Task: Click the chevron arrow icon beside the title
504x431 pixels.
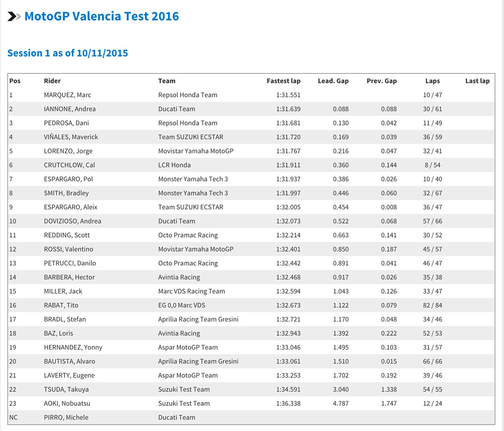Action: pyautogui.click(x=14, y=17)
